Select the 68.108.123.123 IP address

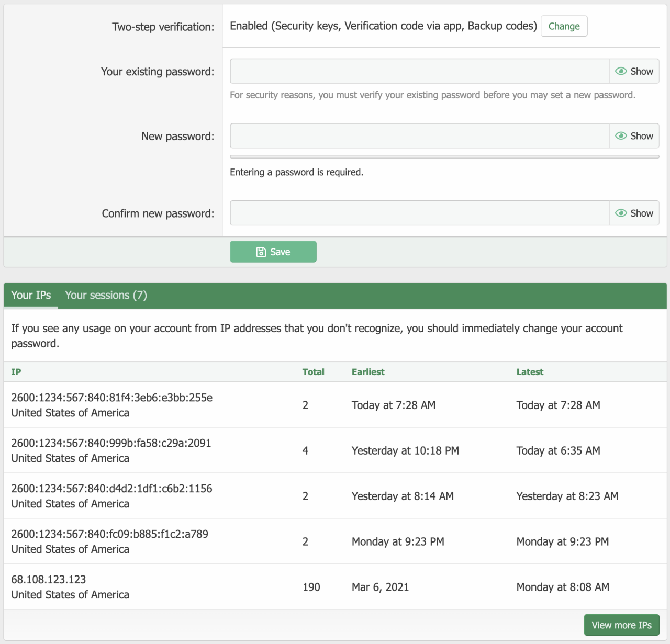(48, 579)
